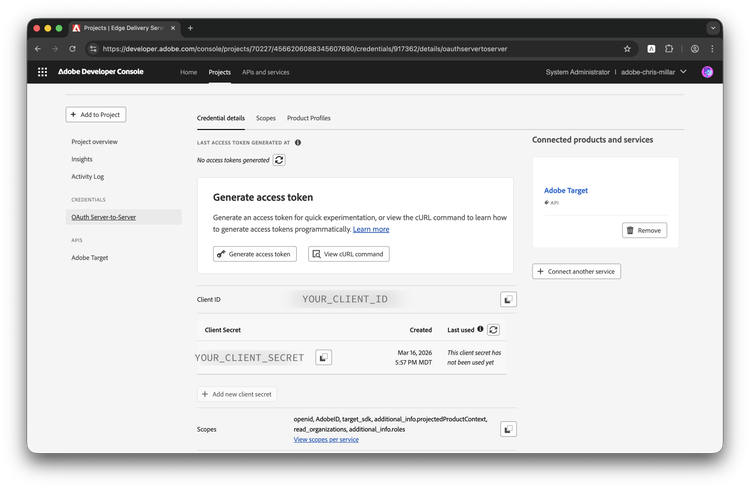Go to APIs and services menu

coord(266,72)
